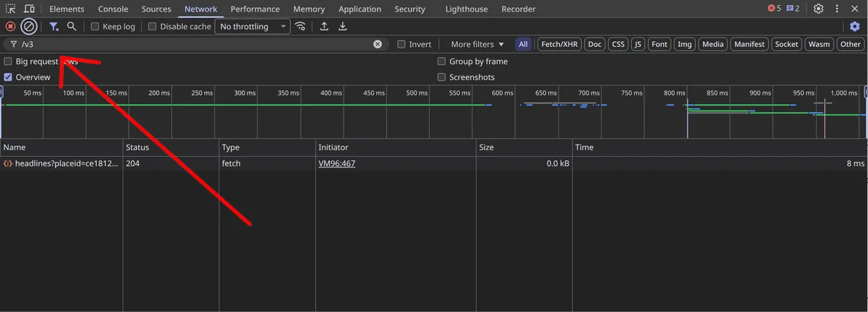The image size is (868, 312).
Task: Open DevTools settings gear in top bar
Action: pyautogui.click(x=818, y=9)
